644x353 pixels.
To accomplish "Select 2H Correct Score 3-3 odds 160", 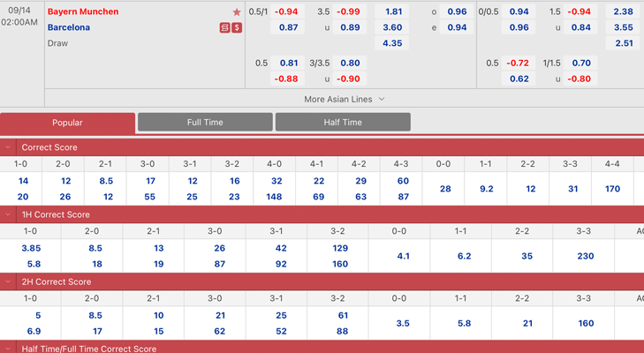I will 586,324.
